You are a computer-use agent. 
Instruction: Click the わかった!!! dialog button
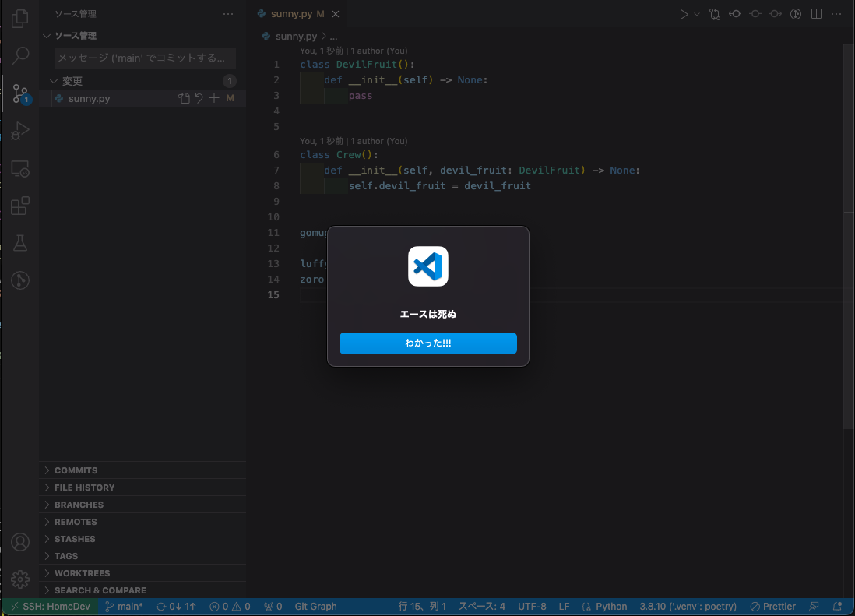[428, 343]
